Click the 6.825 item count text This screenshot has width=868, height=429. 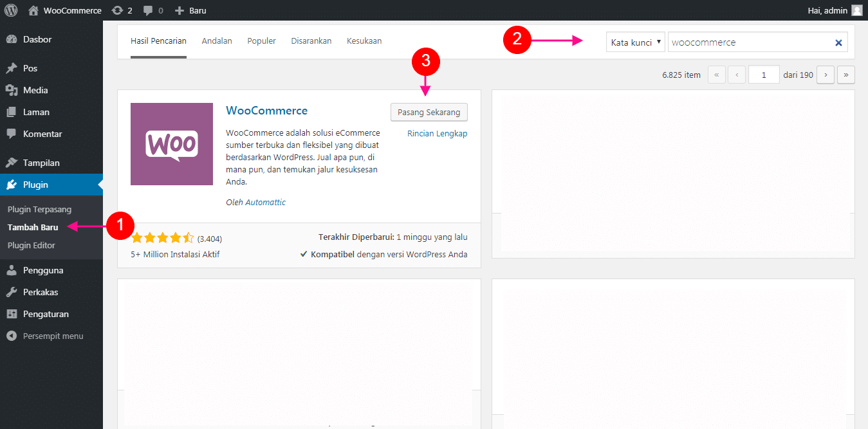pos(681,75)
